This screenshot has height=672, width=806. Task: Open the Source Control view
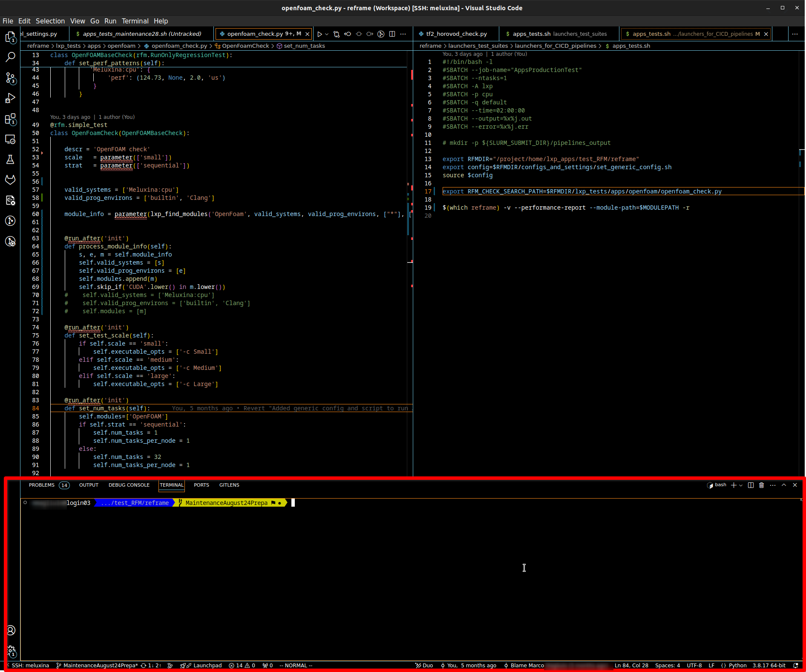point(10,78)
